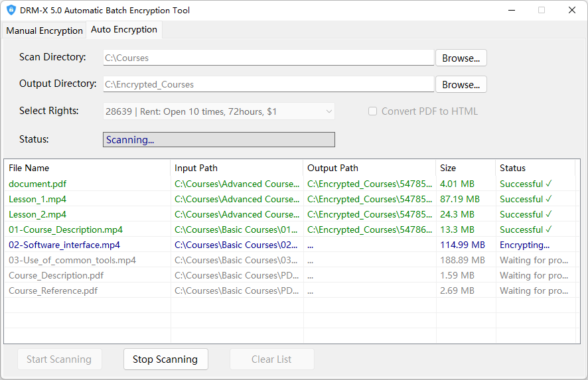Click the Scanning status progress bar
Screen dimensions: 588x380
[x=219, y=139]
